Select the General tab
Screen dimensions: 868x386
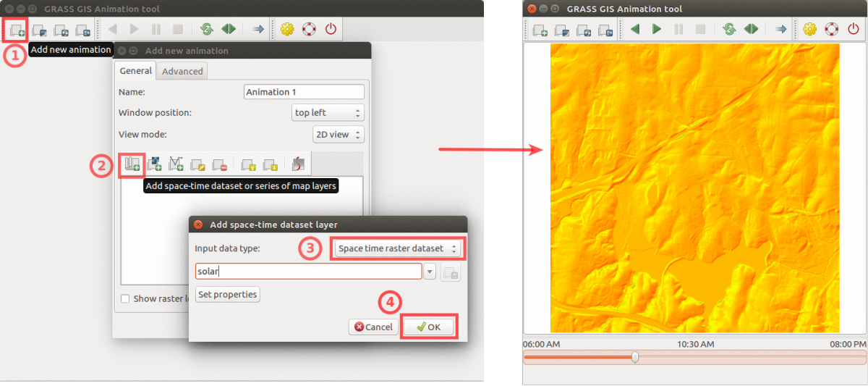coord(135,71)
